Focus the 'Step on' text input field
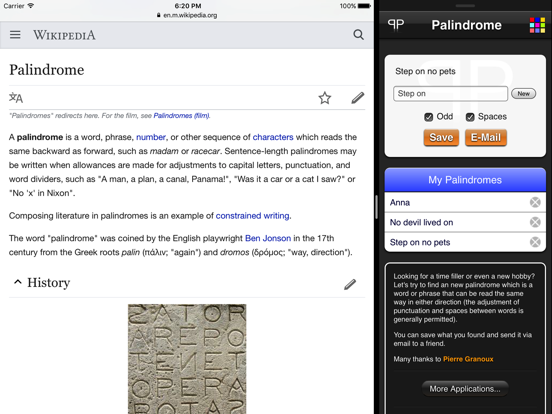This screenshot has height=414, width=552. point(450,94)
